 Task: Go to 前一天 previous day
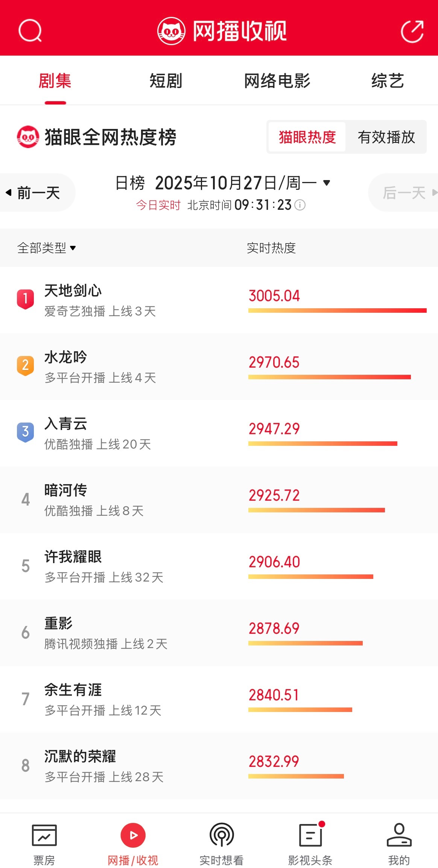pos(34,193)
